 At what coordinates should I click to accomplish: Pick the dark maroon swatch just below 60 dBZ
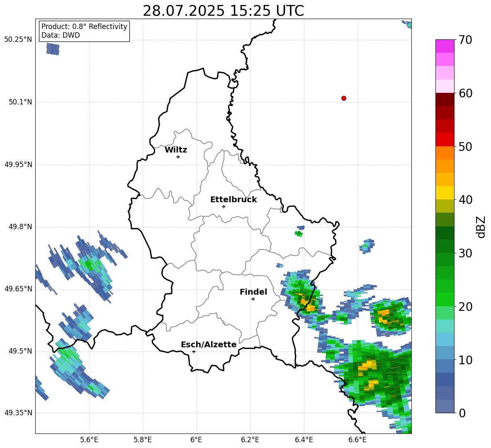tap(445, 99)
